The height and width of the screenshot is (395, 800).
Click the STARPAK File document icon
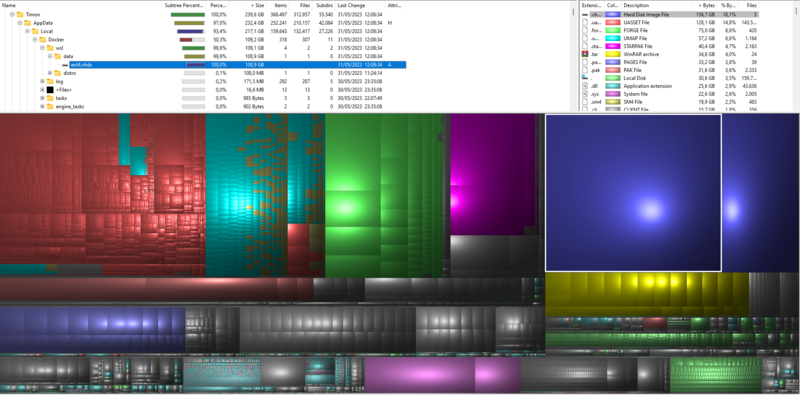click(x=585, y=46)
